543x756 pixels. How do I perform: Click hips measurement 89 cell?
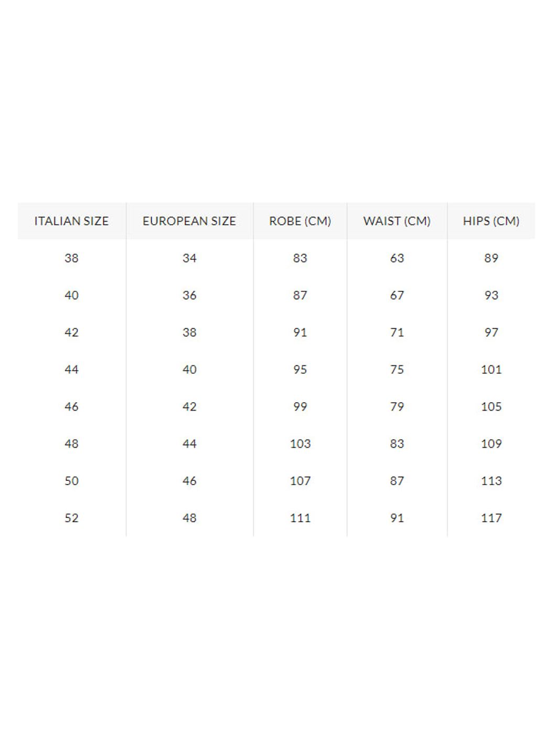491,258
